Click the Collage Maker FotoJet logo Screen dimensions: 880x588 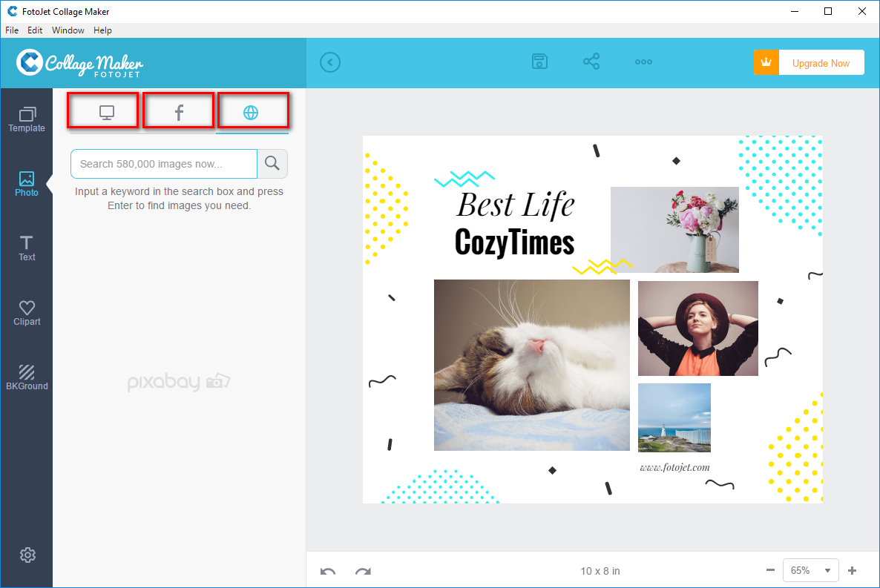tap(79, 63)
